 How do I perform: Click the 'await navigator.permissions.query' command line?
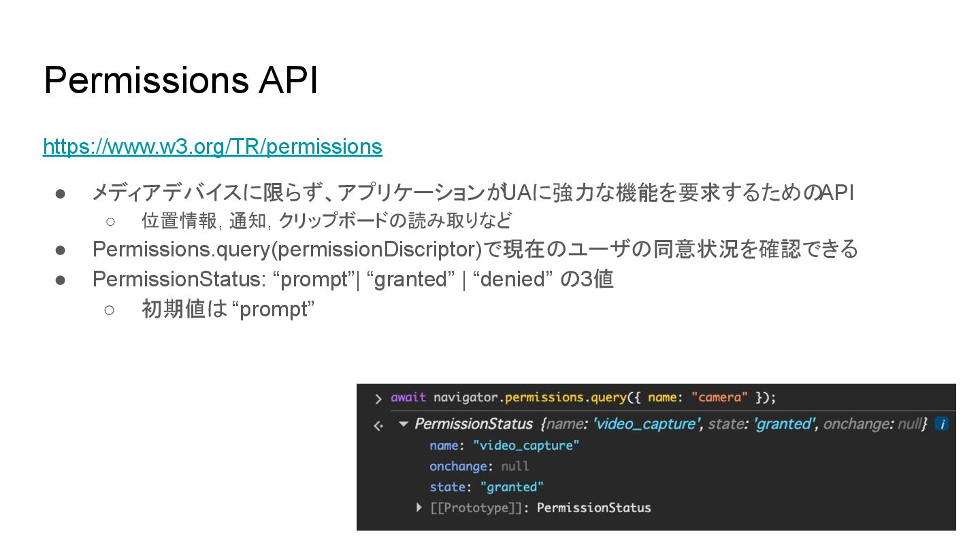[583, 397]
